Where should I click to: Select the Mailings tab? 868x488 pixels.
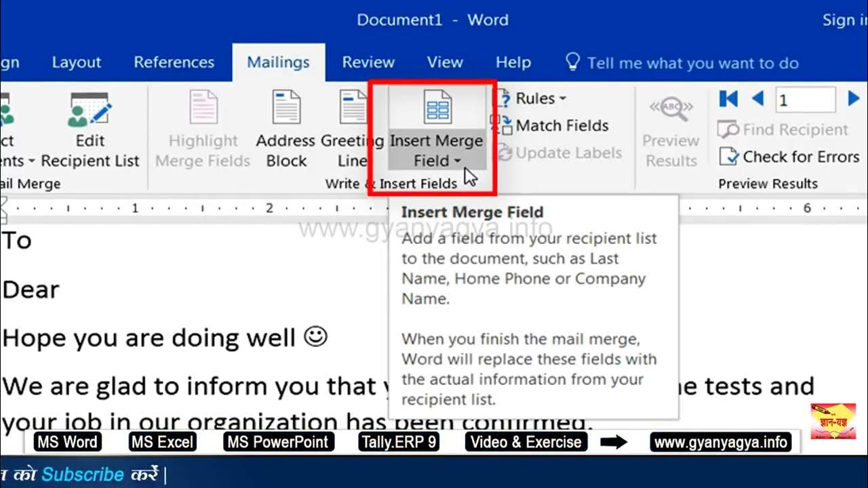278,62
